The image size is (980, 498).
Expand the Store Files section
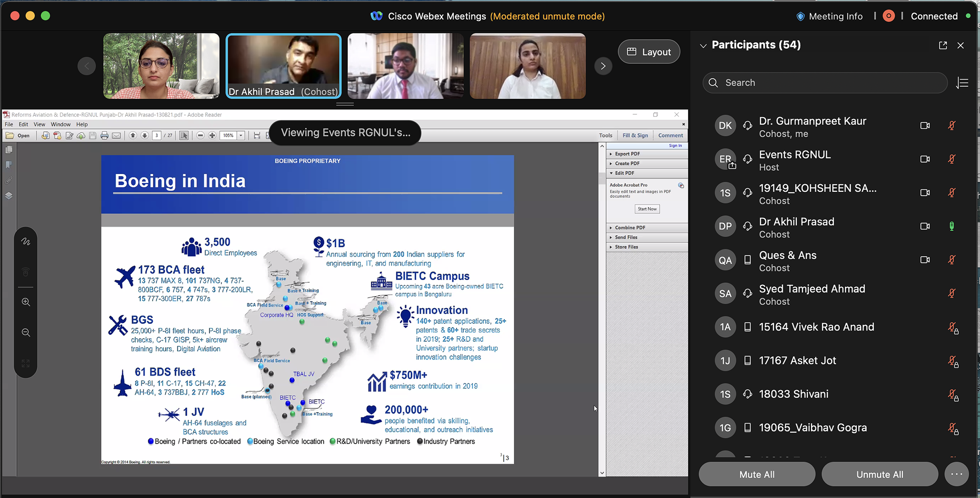coord(647,247)
